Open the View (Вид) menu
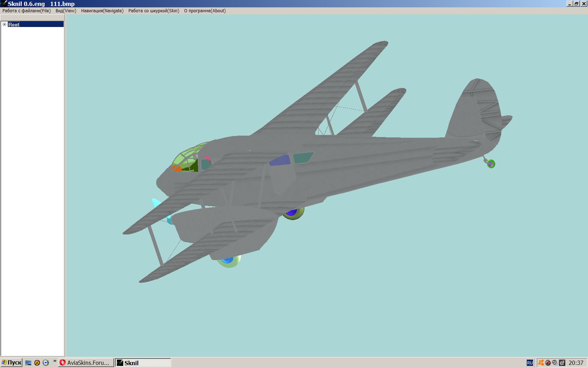The image size is (588, 368). pyautogui.click(x=66, y=11)
